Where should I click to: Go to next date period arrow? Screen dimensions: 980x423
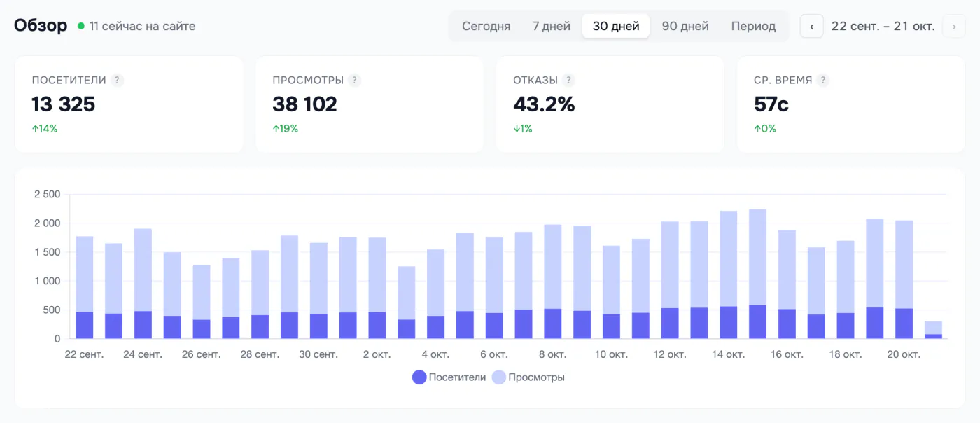[x=954, y=26]
